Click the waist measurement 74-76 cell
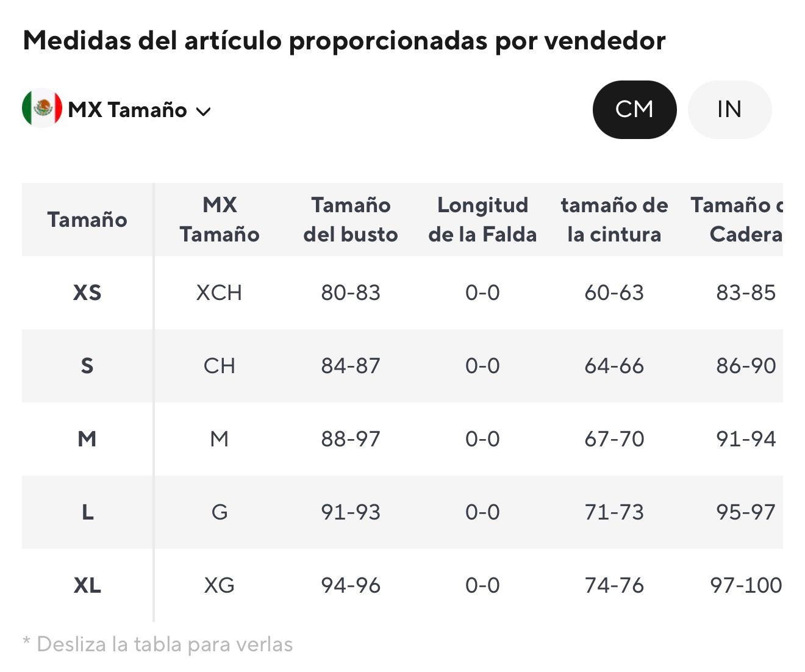This screenshot has width=805, height=672. tap(614, 585)
